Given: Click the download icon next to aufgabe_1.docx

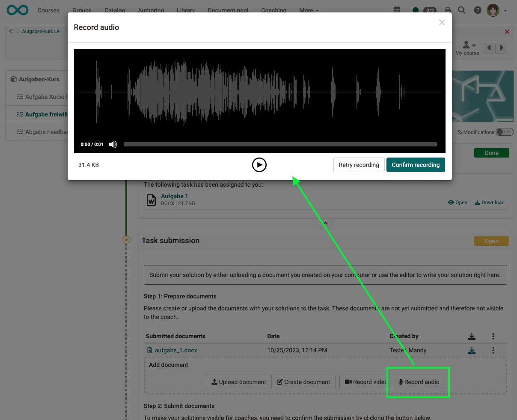Looking at the screenshot, I should point(472,350).
